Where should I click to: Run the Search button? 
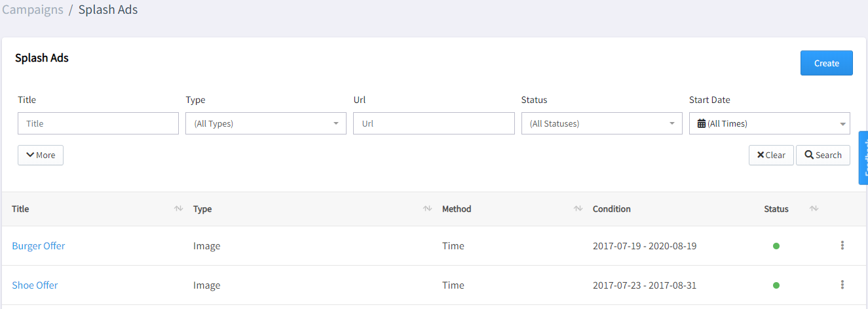tap(823, 155)
